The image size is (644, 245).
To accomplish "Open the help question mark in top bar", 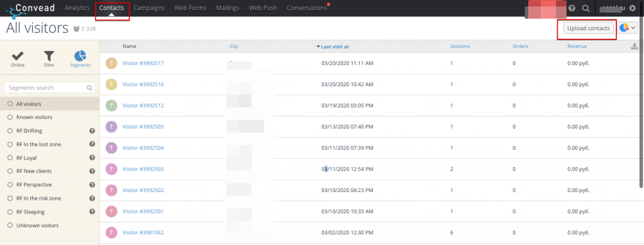I will click(x=572, y=8).
